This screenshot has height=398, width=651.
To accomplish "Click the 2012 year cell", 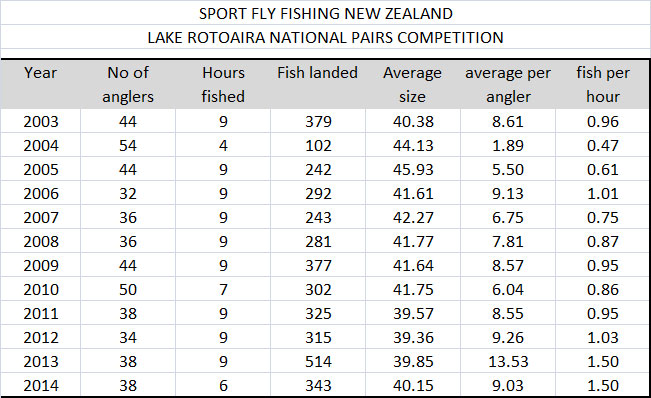I will 41,337.
